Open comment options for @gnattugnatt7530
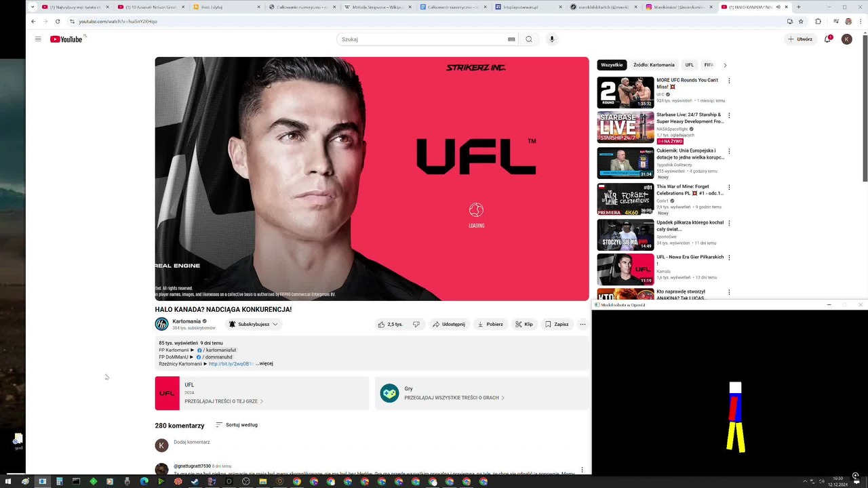Viewport: 868px width, 488px height. coord(582,470)
